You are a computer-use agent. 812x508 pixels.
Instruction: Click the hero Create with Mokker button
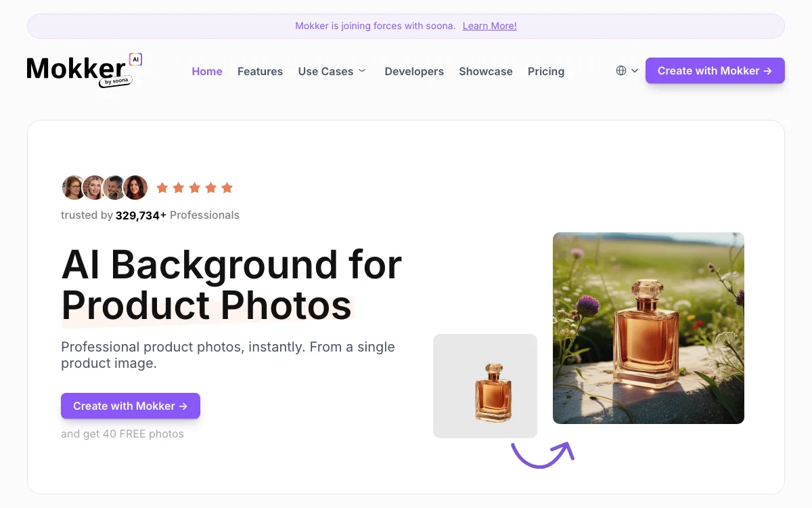click(131, 406)
